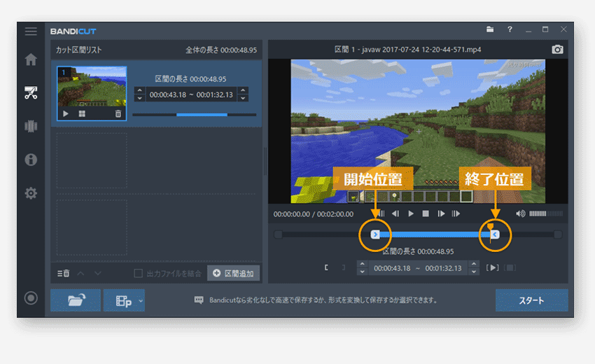Screen dimensions: 595x364
Task: Increase start time in the segment list stepper
Action: pyautogui.click(x=139, y=91)
